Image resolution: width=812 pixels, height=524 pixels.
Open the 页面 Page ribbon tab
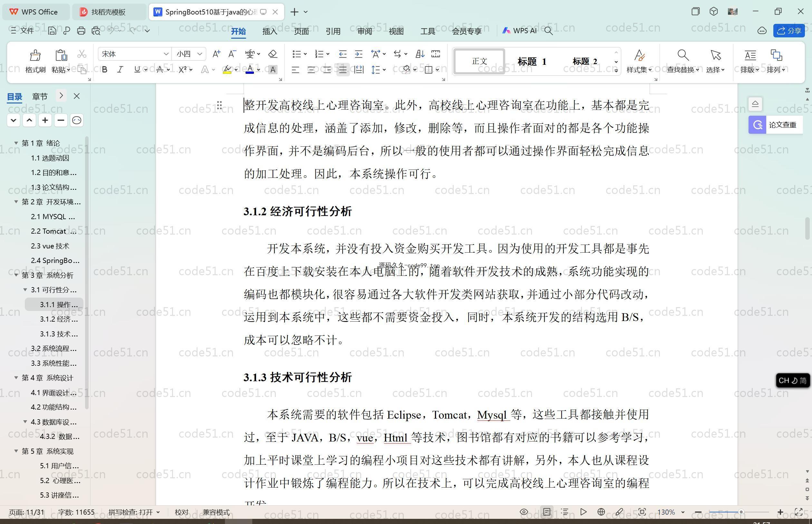coord(301,31)
